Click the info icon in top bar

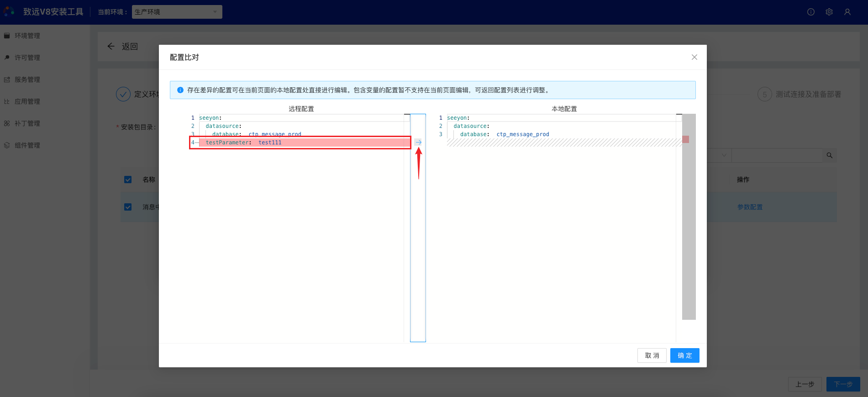[x=810, y=12]
